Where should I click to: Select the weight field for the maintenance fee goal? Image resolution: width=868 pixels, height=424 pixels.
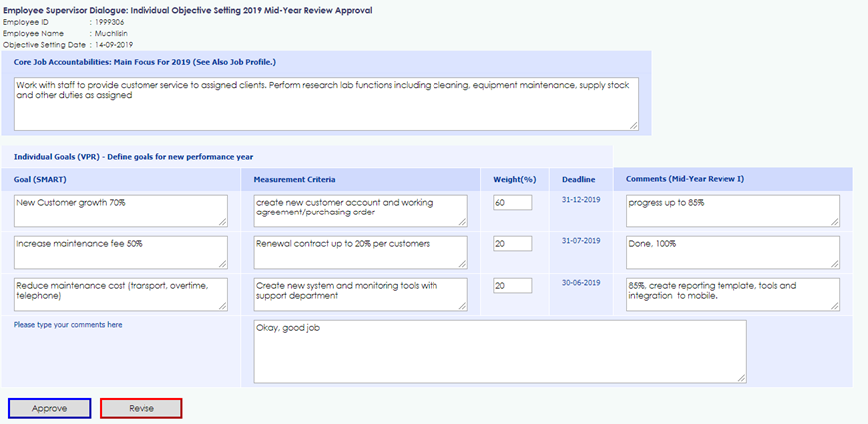click(513, 244)
